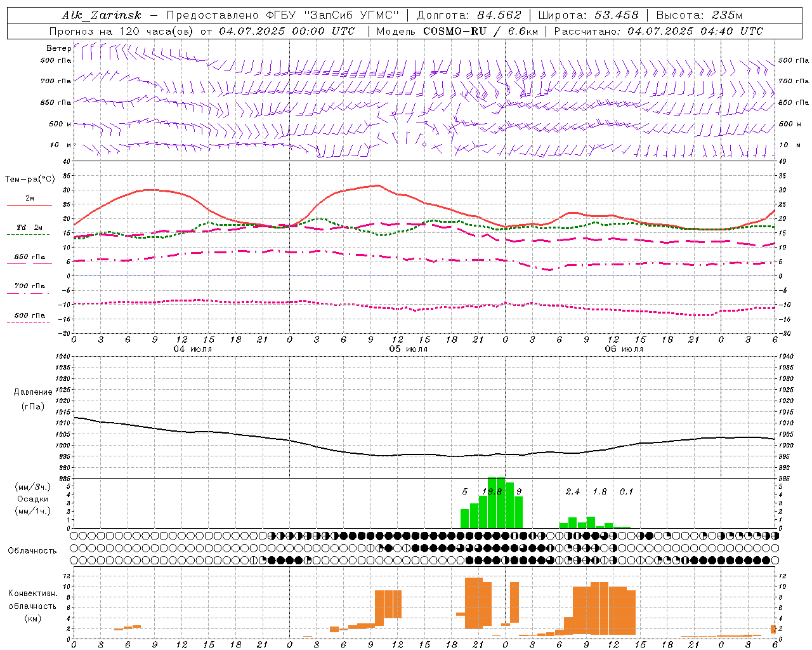The image size is (812, 650).
Task: Click the station title Alk_Zarinsk
Action: (x=101, y=16)
